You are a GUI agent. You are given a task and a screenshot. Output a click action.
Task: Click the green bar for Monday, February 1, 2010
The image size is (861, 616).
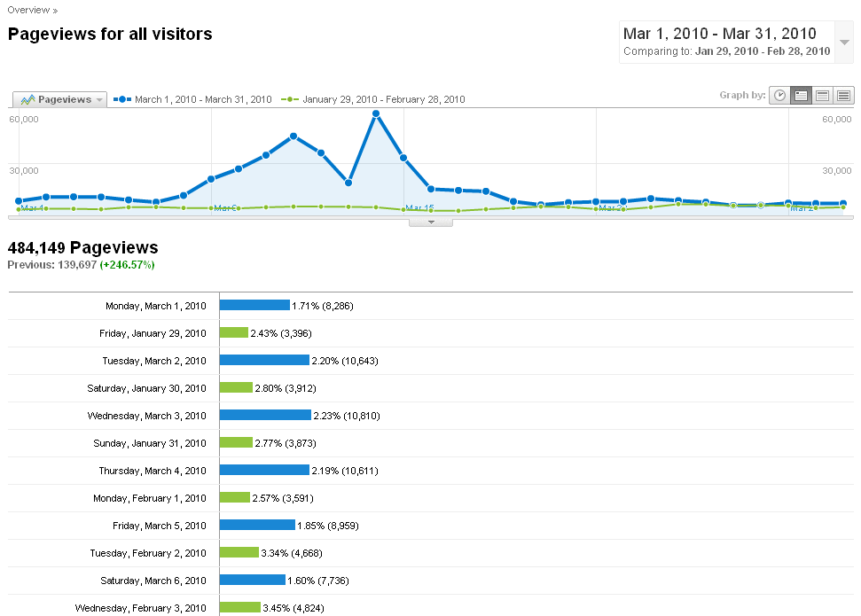(x=235, y=497)
